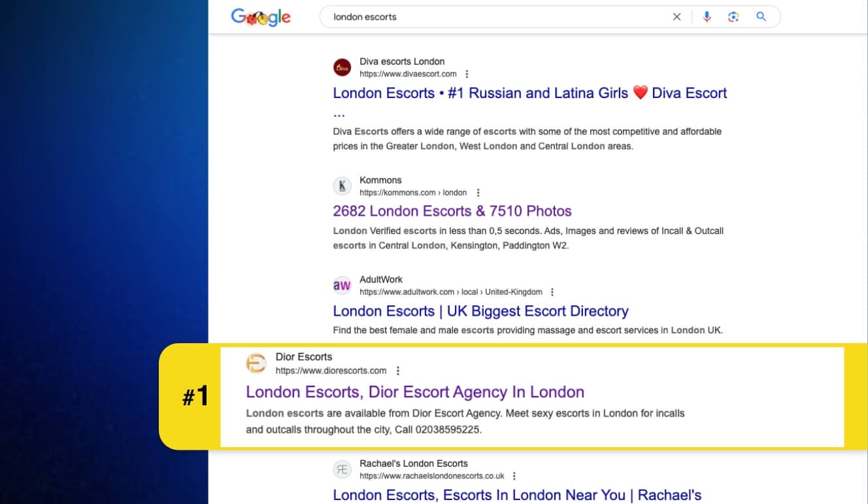Open the three-dot menu beside rachaelslondonescorts.co.uk
Image resolution: width=868 pixels, height=504 pixels.
pos(514,477)
